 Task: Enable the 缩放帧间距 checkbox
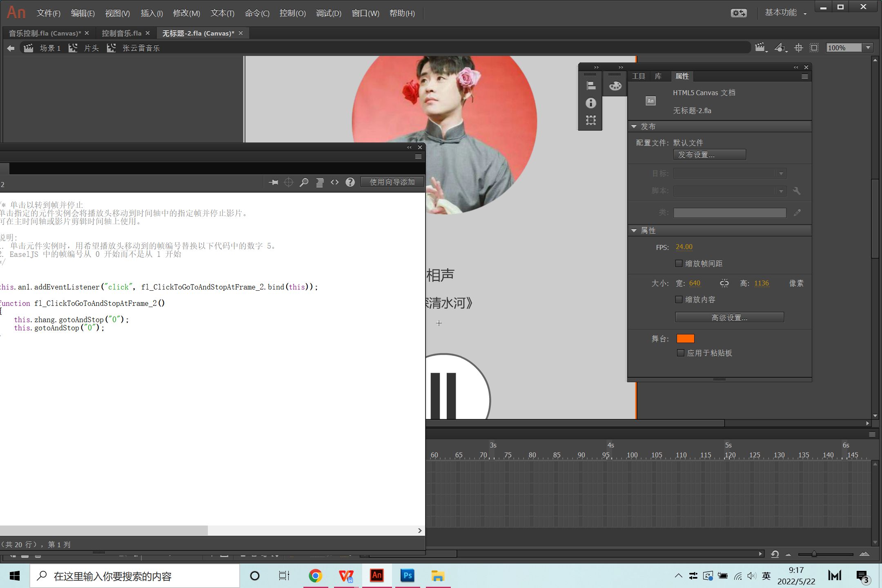click(x=679, y=263)
